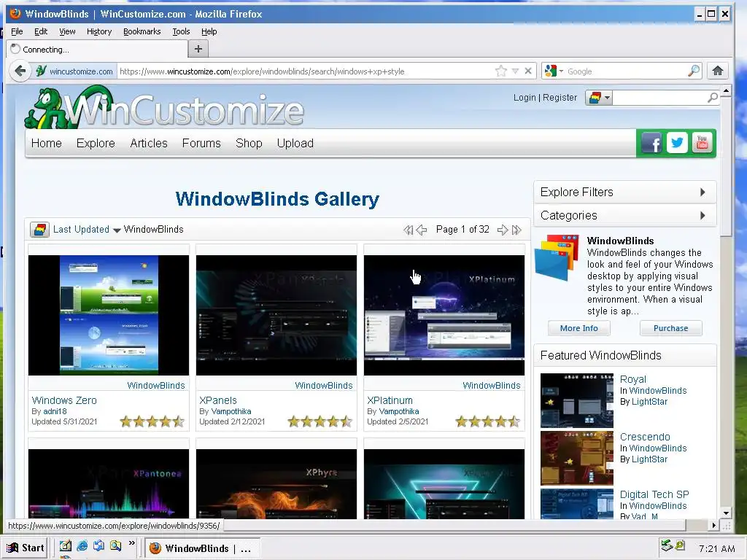Open the Tools menu

click(181, 31)
